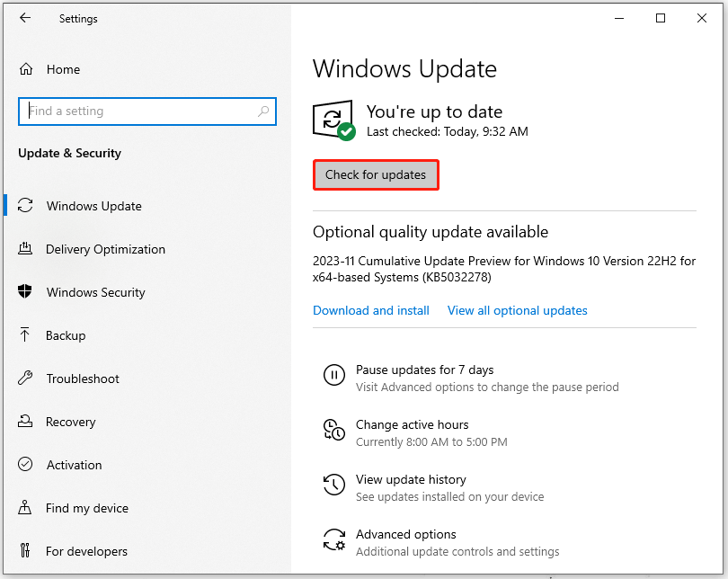Open the Home icon in sidebar
728x579 pixels.
tap(26, 69)
